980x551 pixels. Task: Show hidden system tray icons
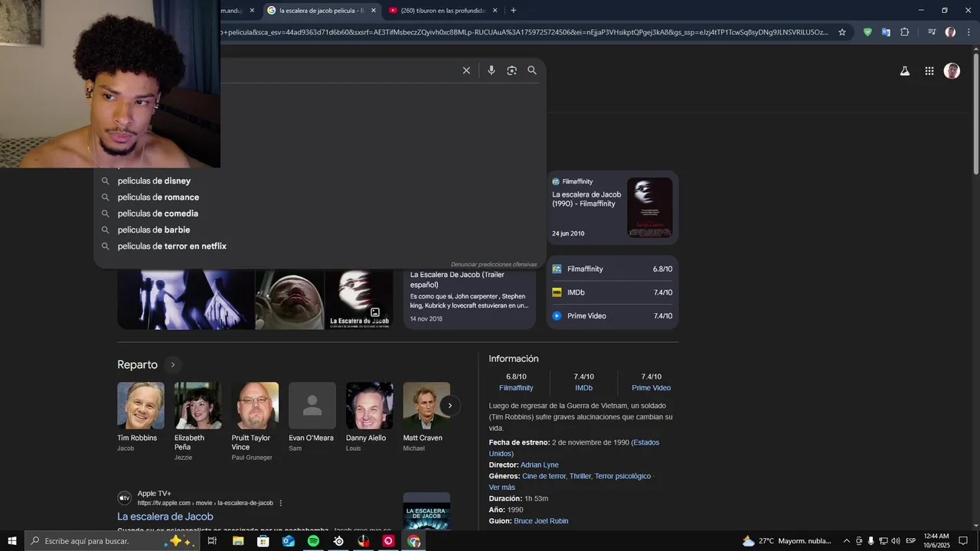[x=846, y=541]
